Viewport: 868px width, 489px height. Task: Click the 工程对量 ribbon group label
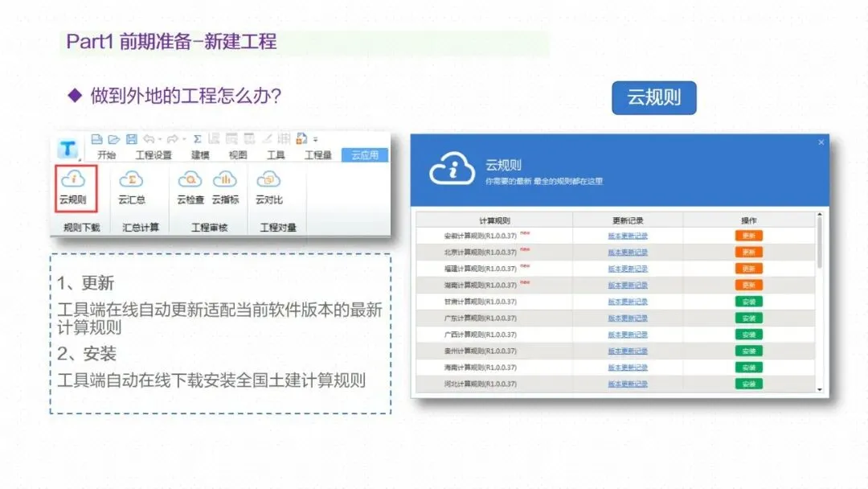(x=278, y=228)
